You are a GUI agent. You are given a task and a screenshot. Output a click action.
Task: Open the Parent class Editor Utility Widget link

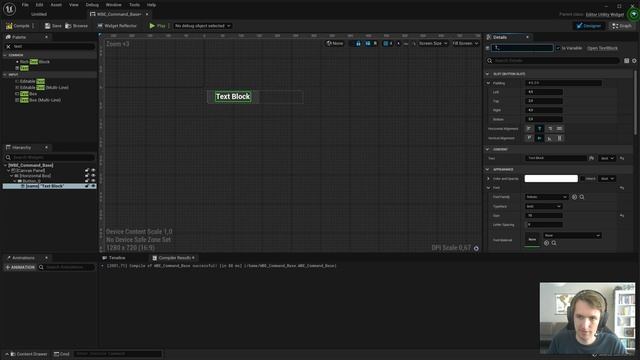(x=604, y=14)
